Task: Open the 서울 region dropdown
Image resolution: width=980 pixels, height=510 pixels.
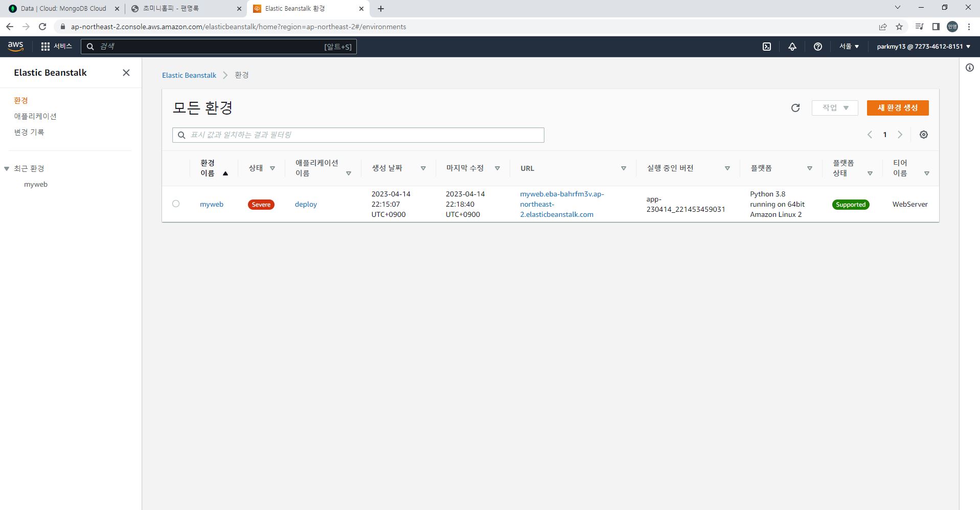Action: (849, 47)
